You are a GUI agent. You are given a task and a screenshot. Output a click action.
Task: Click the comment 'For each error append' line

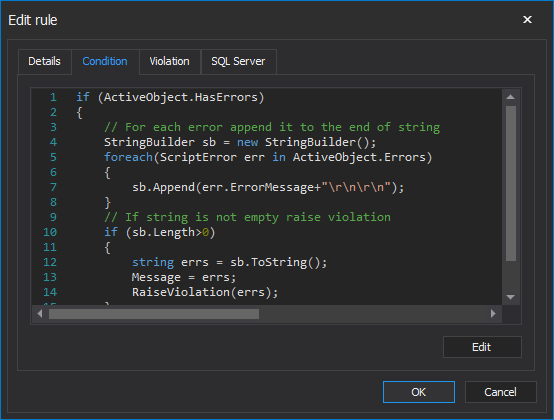coord(272,127)
